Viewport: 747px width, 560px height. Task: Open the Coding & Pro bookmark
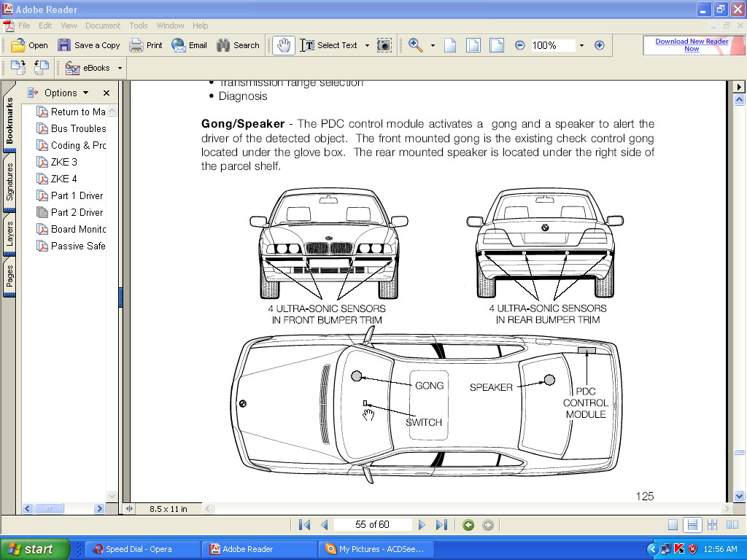[x=71, y=145]
